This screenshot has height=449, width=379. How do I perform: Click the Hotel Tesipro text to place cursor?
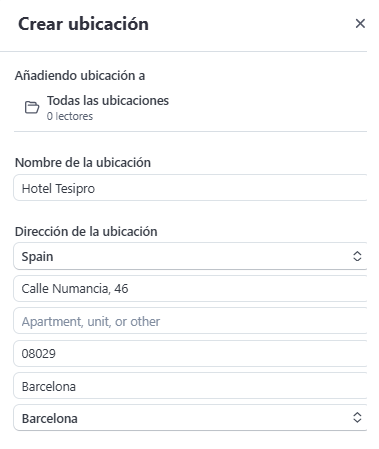(58, 189)
